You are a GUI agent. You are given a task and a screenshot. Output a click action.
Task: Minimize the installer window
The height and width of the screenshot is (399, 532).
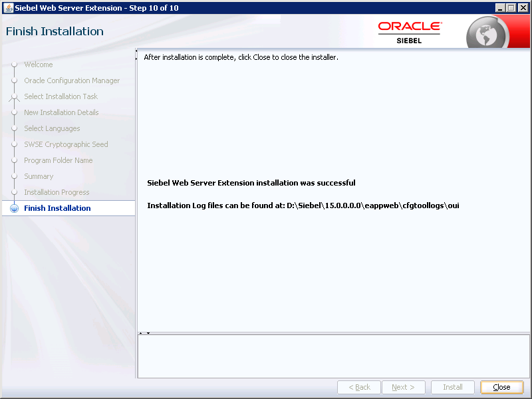(500, 8)
